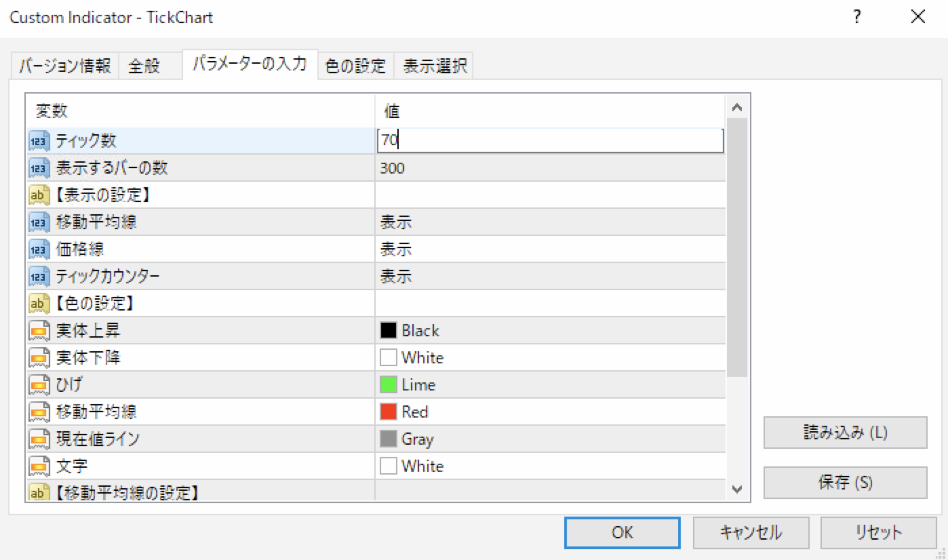Switch to the 表示選択 tab
This screenshot has height=560, width=948.
tap(435, 66)
